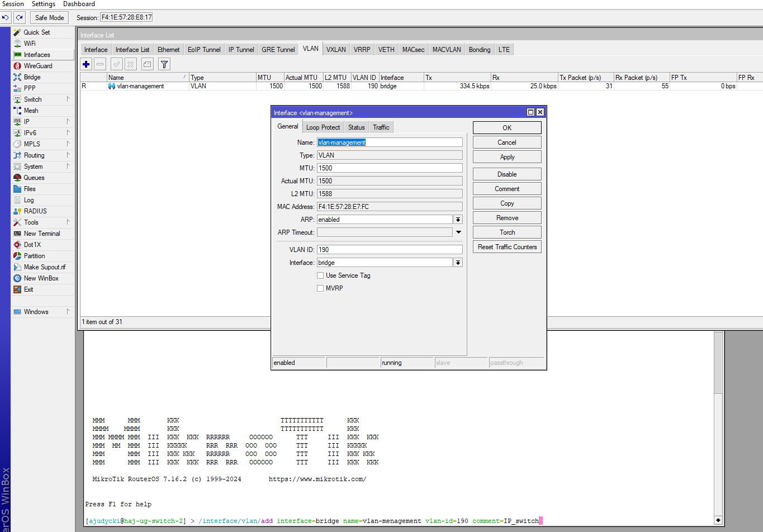Expand the Tools submenu

pyautogui.click(x=68, y=222)
